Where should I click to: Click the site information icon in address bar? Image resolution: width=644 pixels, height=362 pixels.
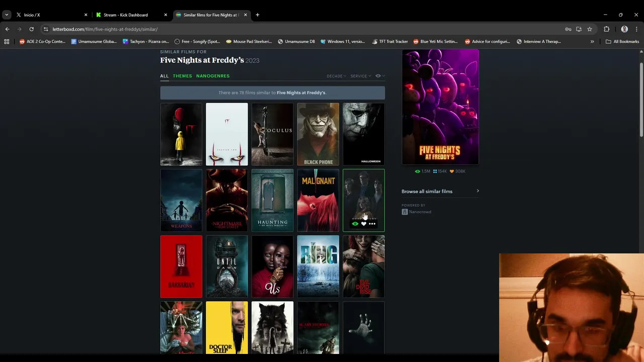click(x=46, y=29)
